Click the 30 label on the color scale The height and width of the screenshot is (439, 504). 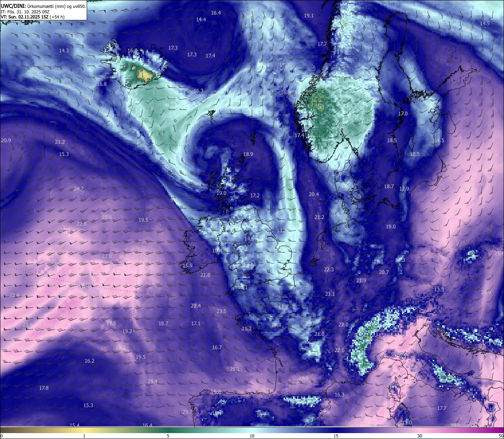click(x=420, y=436)
